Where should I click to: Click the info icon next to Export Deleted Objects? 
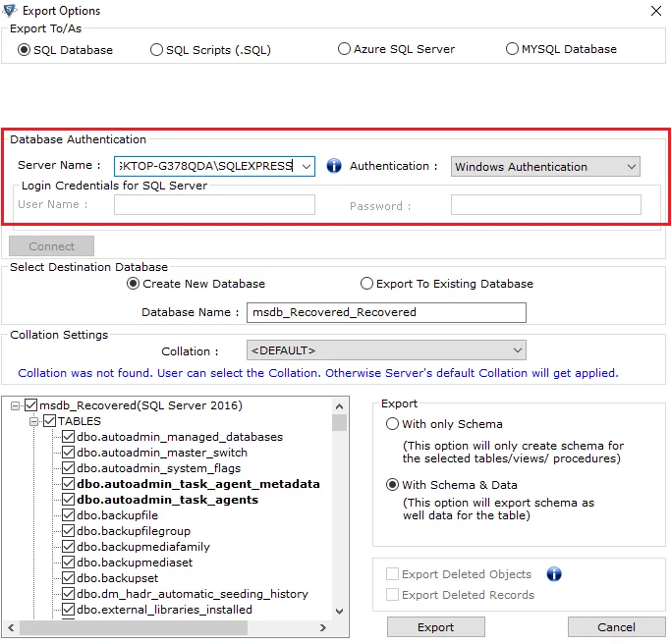pos(554,574)
